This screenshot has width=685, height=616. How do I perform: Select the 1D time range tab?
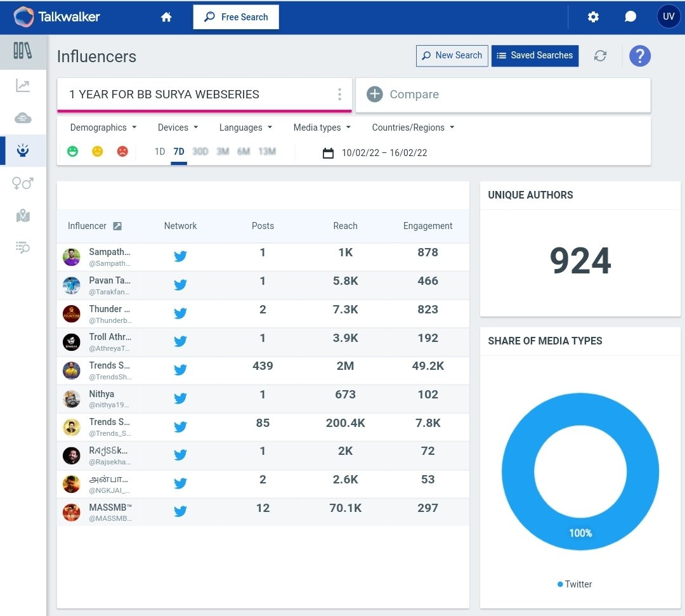pyautogui.click(x=160, y=152)
